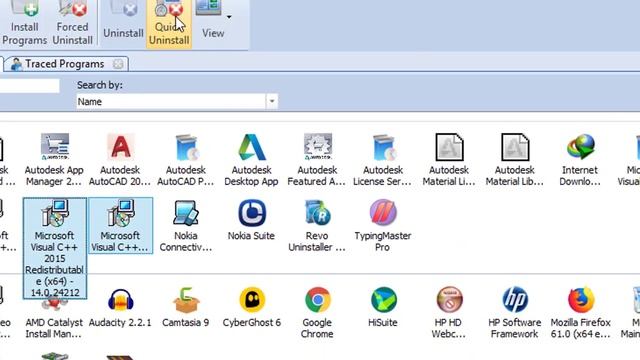The width and height of the screenshot is (640, 360).
Task: Click the Search by dropdown arrow
Action: (272, 101)
